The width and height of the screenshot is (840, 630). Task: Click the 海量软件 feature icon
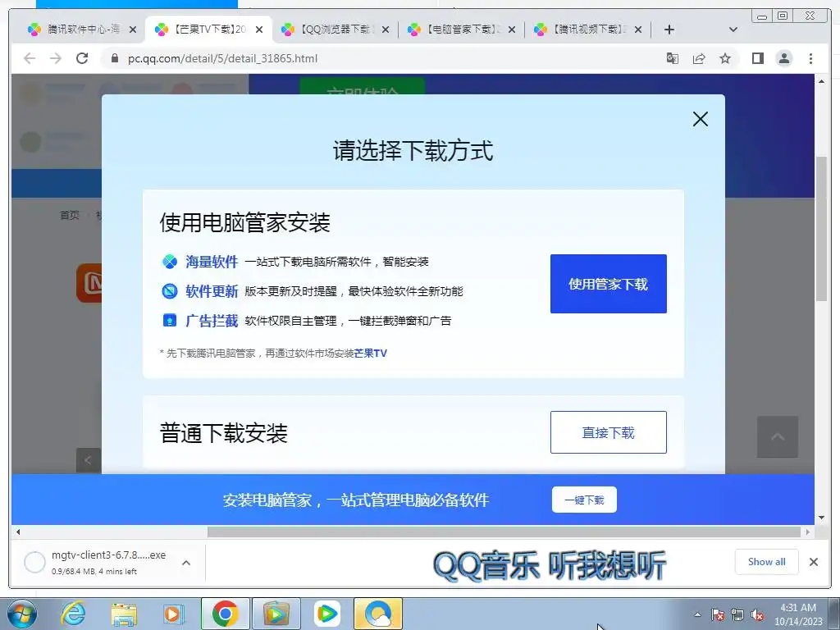coord(170,262)
